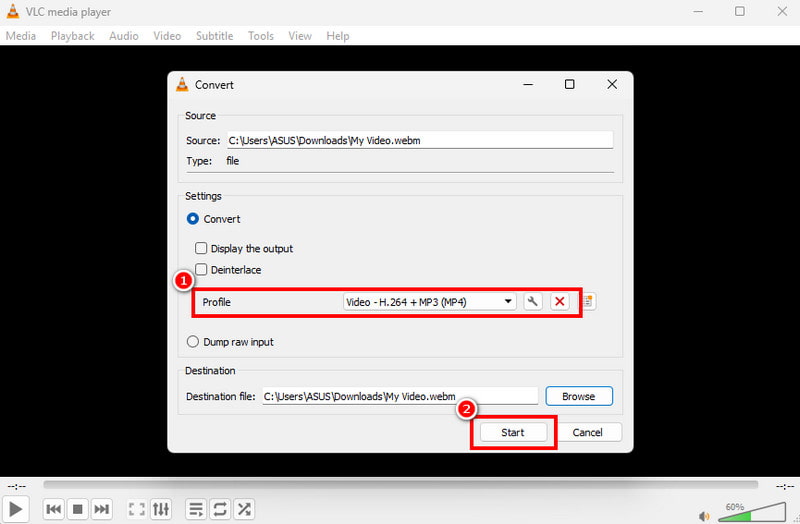Create a new profile icon

point(588,302)
